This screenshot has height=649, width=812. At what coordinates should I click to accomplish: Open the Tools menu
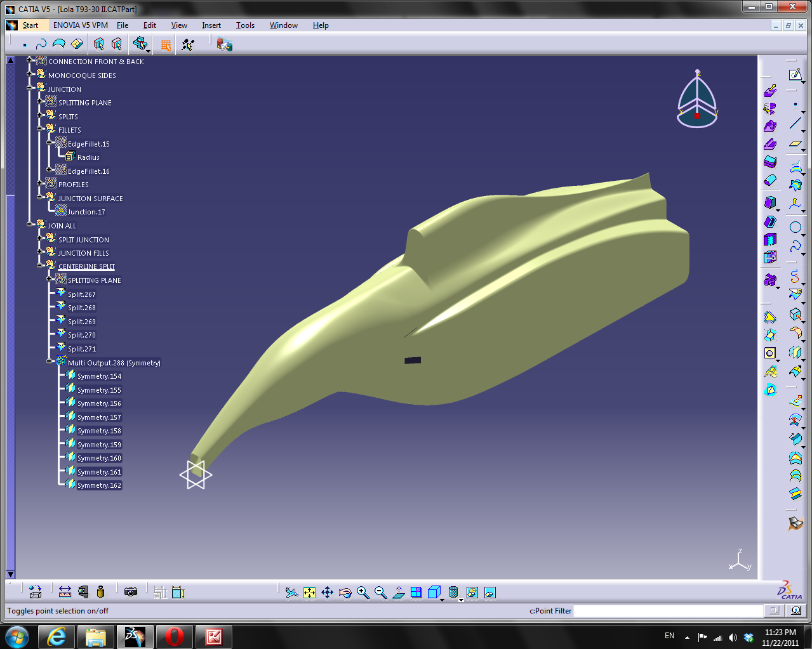click(x=245, y=25)
